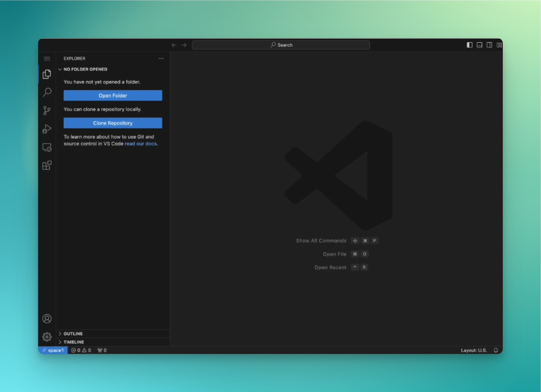Open the Customize Layout icon
The height and width of the screenshot is (392, 541).
[x=499, y=45]
